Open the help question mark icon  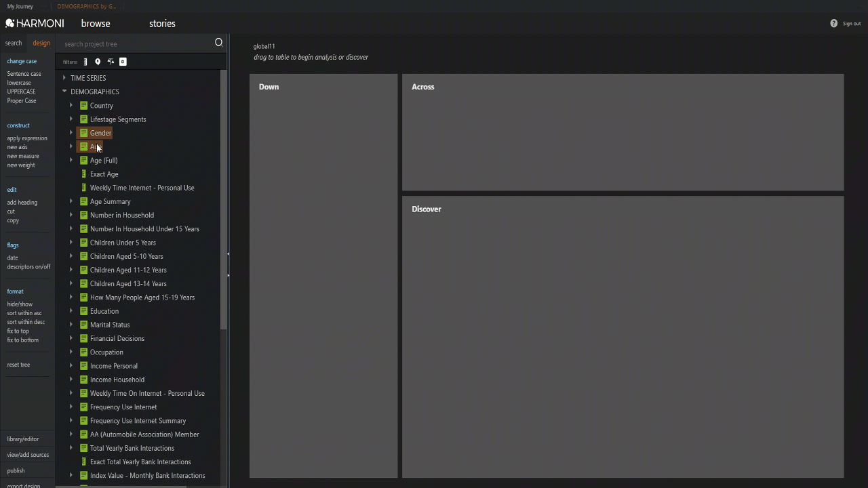[833, 23]
